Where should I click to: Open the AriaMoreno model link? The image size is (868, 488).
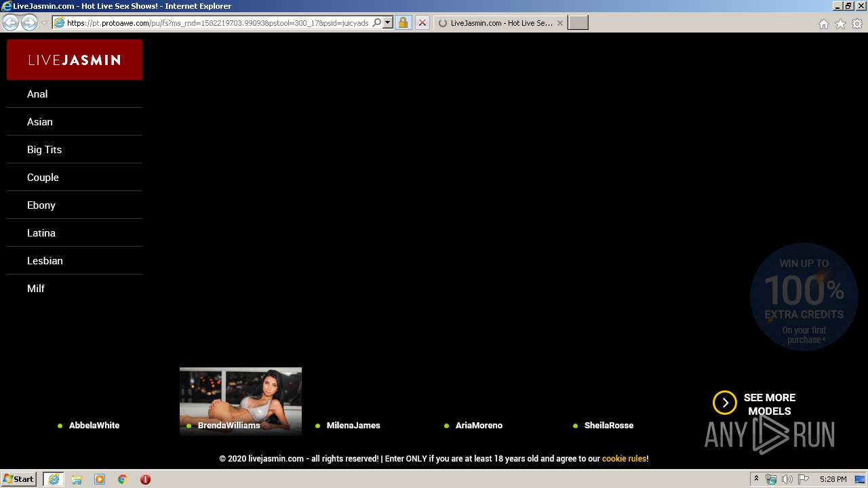coord(479,426)
